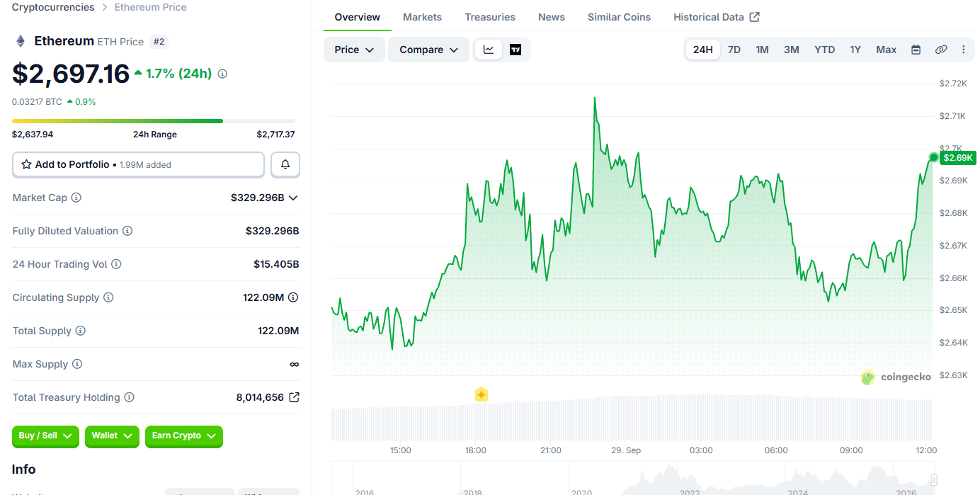Copy the chart link icon

(941, 50)
